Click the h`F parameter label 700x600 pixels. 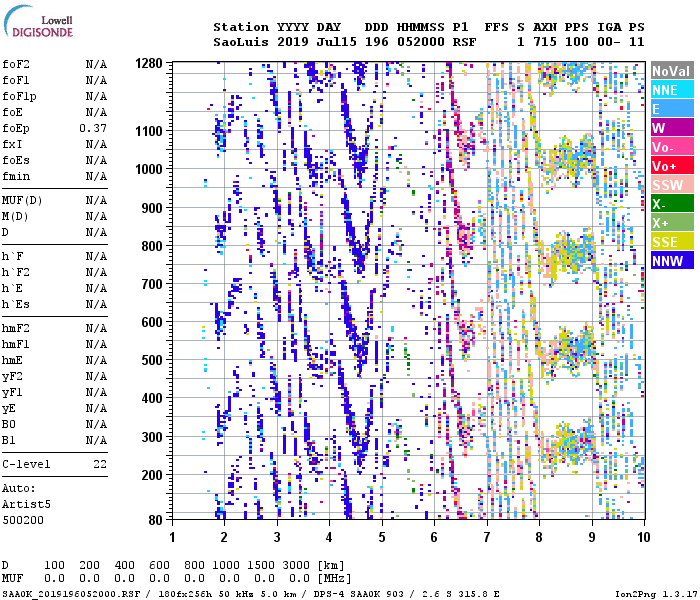click(12, 256)
